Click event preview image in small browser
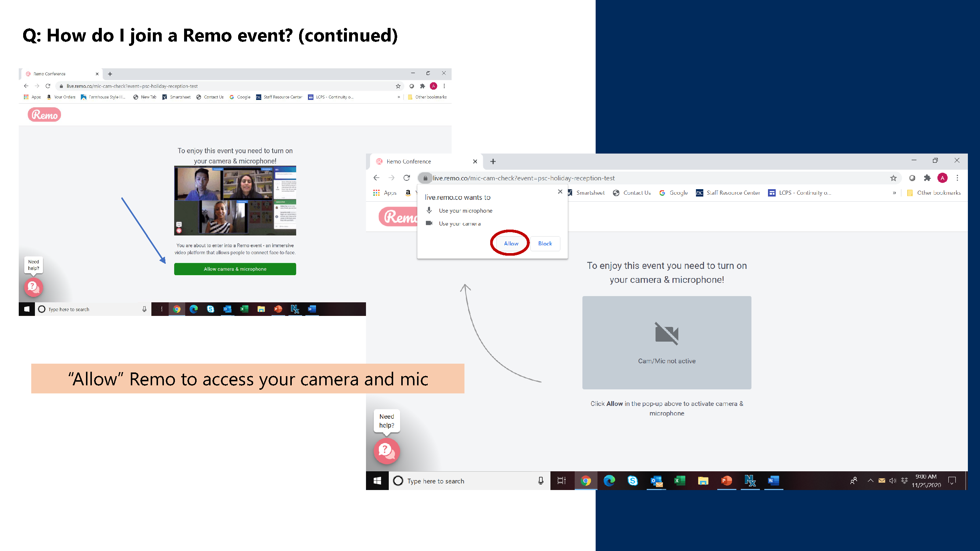The image size is (980, 551). click(x=235, y=201)
